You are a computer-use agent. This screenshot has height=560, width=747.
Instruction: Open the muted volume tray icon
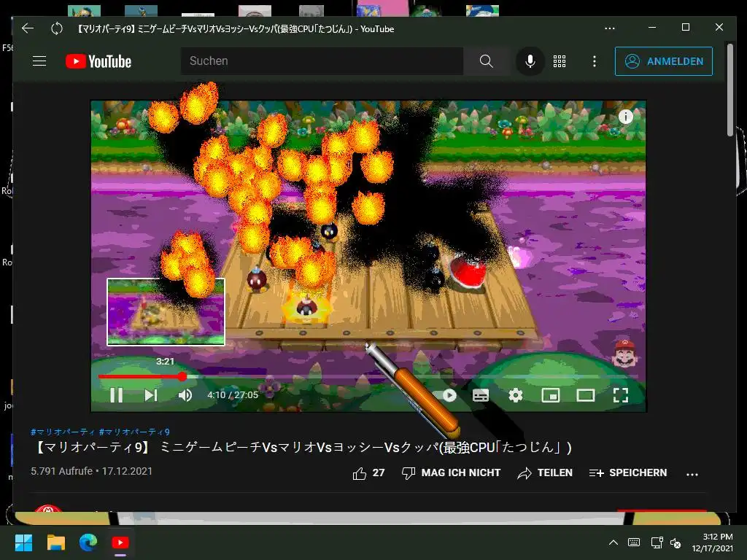click(676, 542)
